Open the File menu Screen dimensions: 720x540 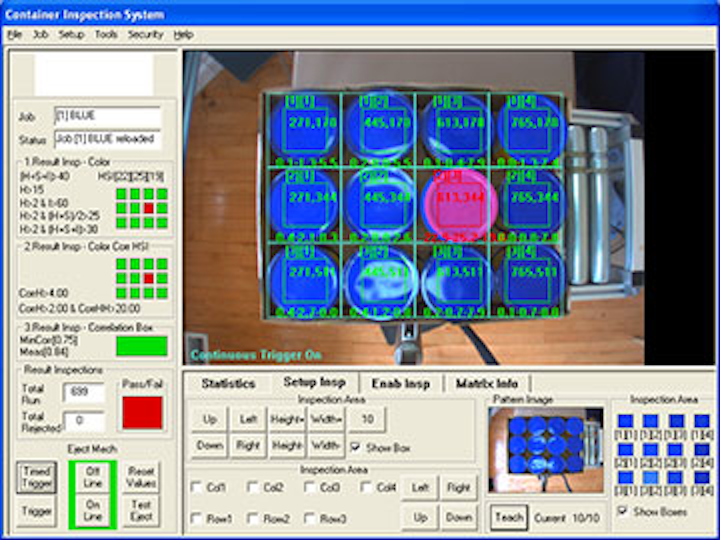tap(15, 35)
